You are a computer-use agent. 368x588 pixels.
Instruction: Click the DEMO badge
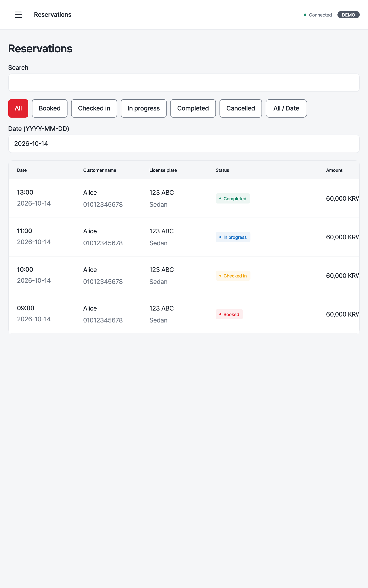pos(348,15)
